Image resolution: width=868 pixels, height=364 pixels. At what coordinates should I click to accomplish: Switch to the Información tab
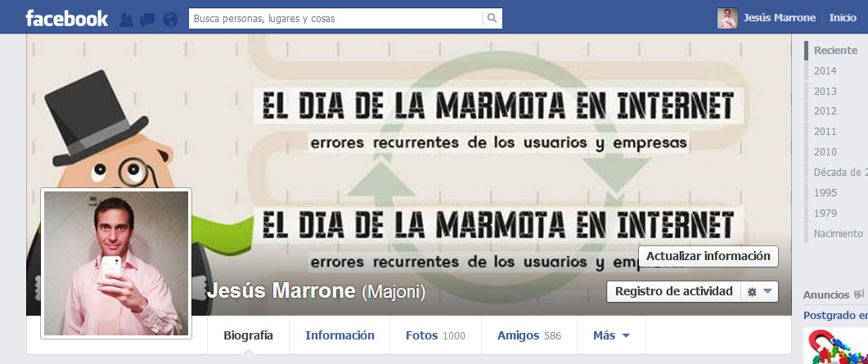click(x=340, y=335)
